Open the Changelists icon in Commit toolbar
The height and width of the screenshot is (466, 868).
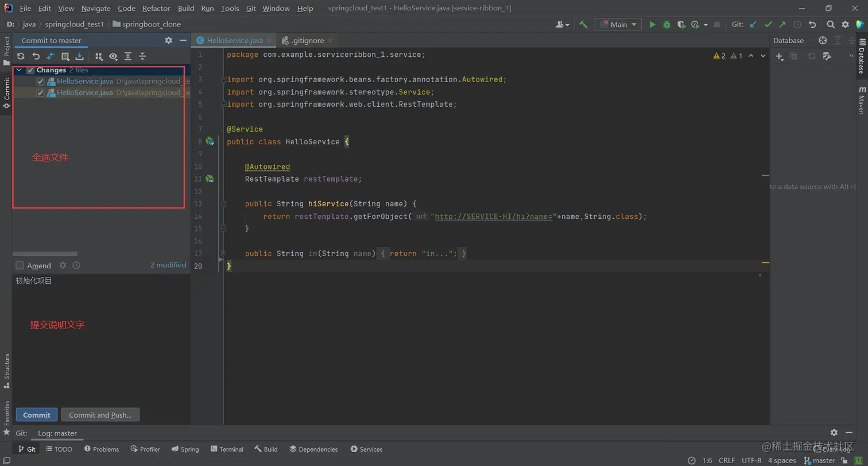coord(65,56)
